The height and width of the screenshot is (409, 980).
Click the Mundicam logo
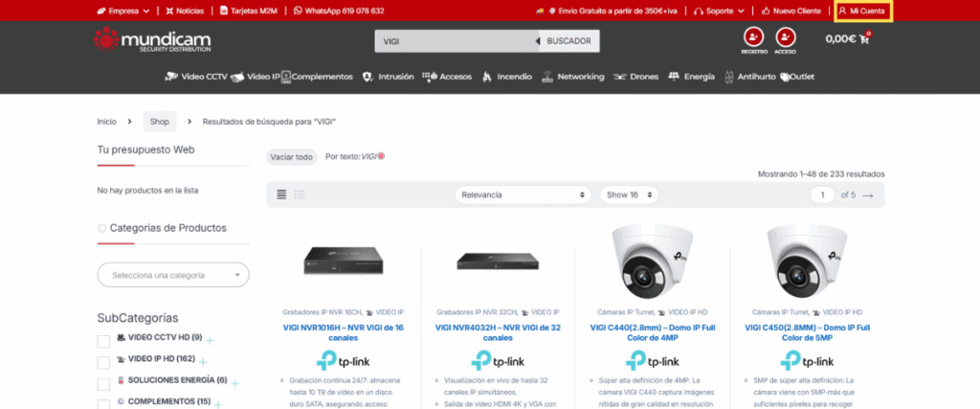152,39
